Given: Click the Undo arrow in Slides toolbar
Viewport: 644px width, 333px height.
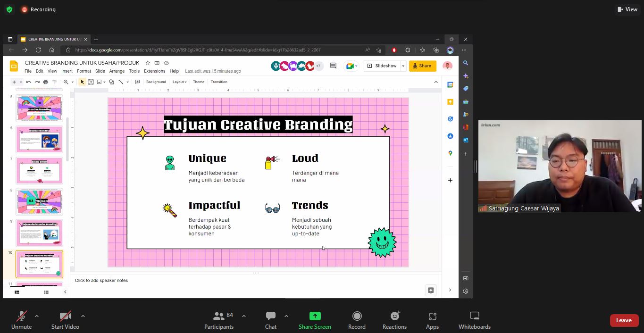Looking at the screenshot, I should click(x=29, y=82).
